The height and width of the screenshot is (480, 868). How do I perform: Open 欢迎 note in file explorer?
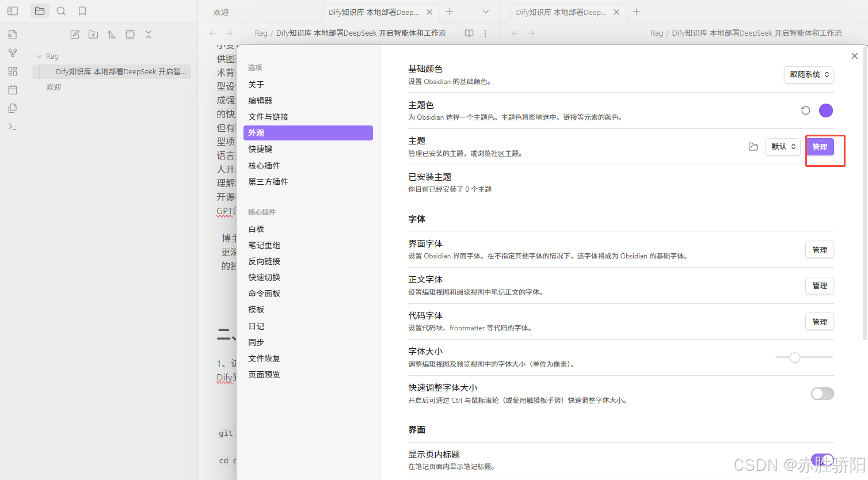[54, 87]
